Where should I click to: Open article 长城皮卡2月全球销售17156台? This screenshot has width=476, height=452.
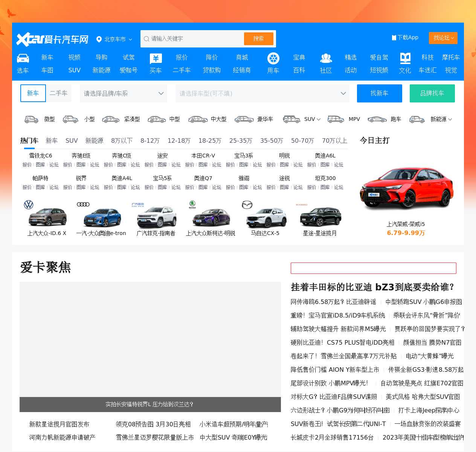(x=332, y=438)
